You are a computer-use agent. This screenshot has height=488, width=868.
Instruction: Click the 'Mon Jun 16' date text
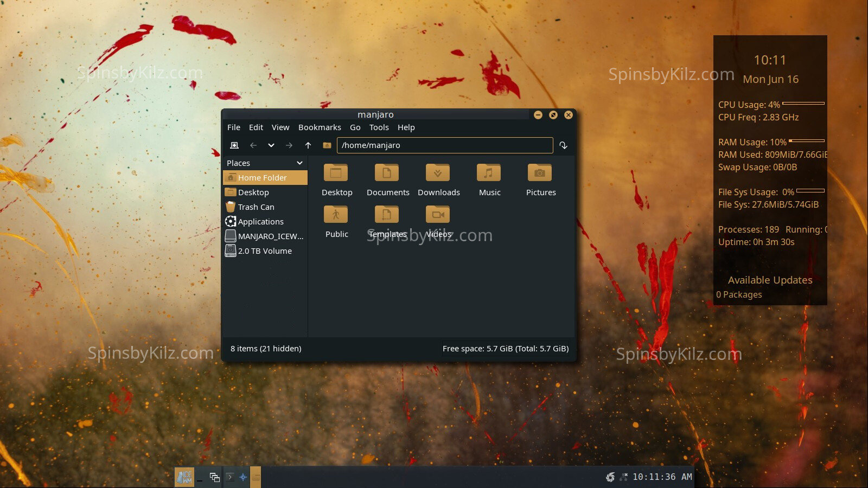[x=770, y=80]
